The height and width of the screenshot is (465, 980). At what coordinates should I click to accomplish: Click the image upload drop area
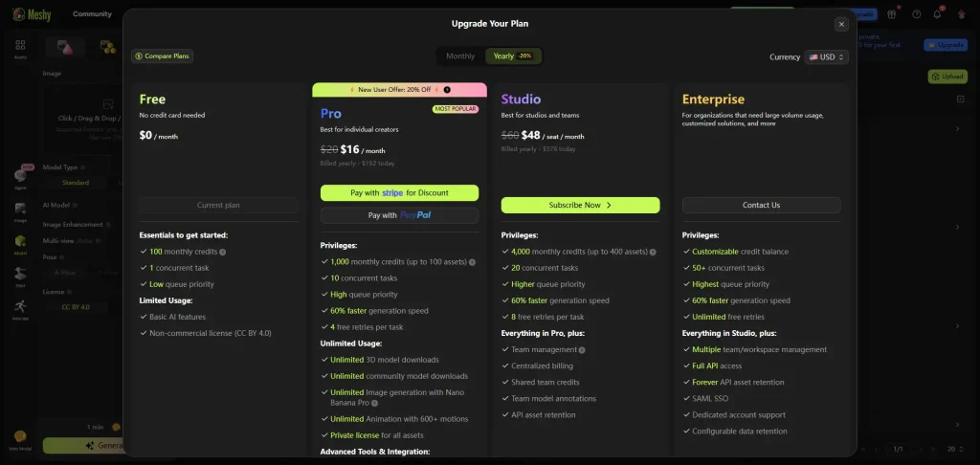83,119
